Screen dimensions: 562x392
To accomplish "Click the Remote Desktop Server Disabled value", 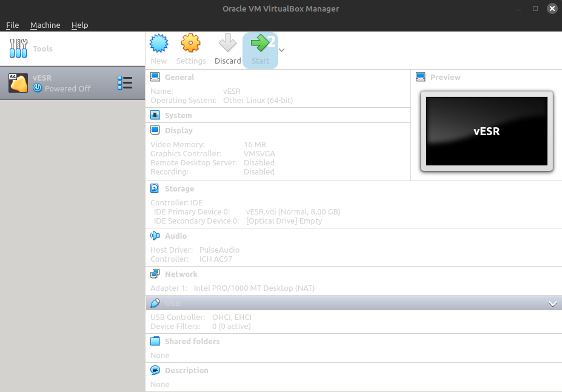I will 259,162.
